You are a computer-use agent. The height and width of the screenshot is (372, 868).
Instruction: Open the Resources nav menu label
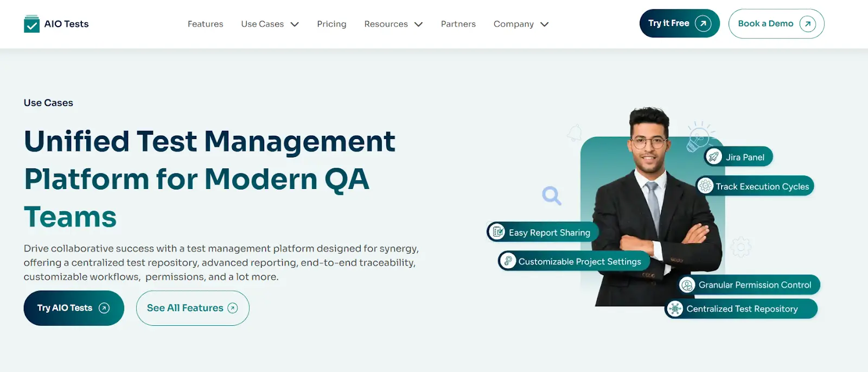click(386, 24)
